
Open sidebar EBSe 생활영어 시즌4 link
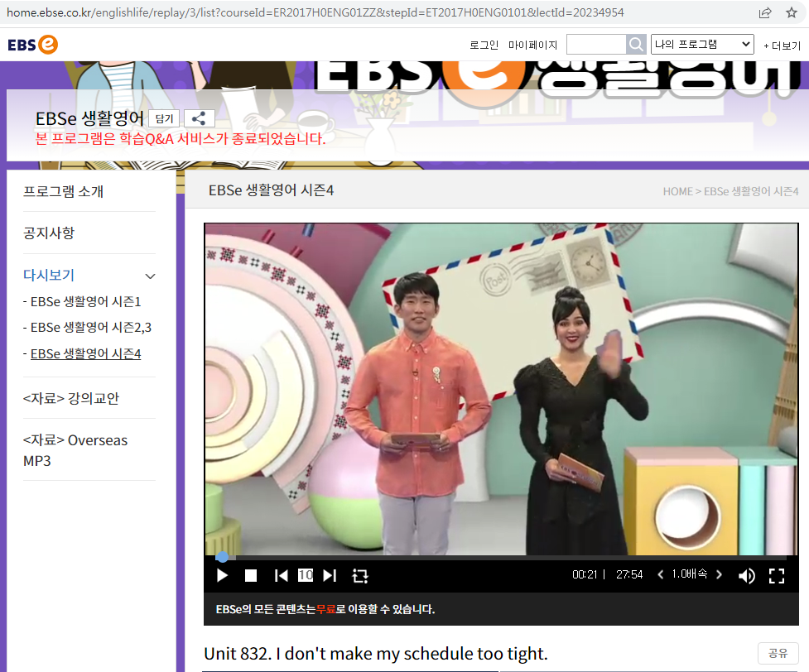[85, 353]
